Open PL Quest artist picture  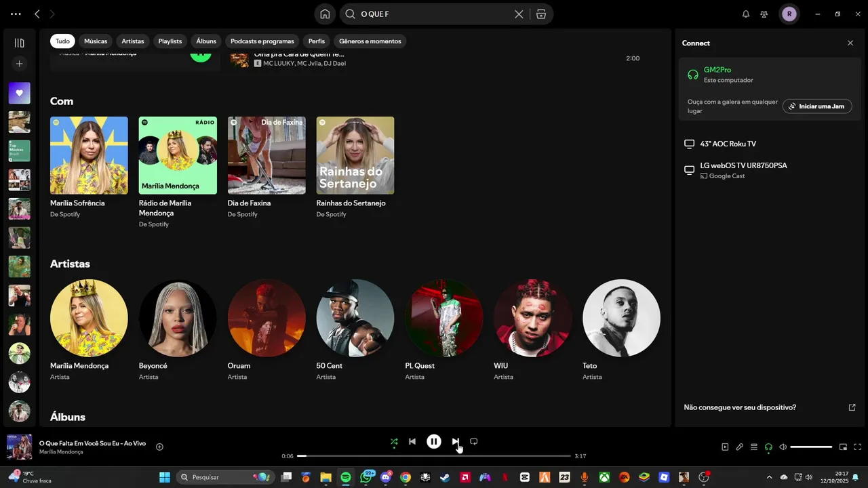[444, 318]
